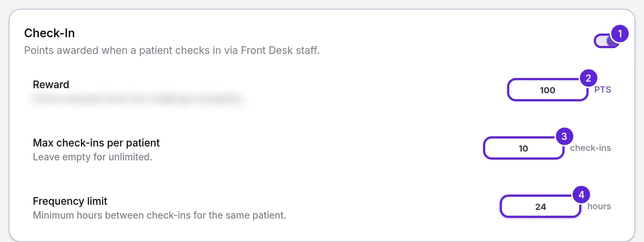Click the PTS unit label
The height and width of the screenshot is (242, 644).
(602, 89)
